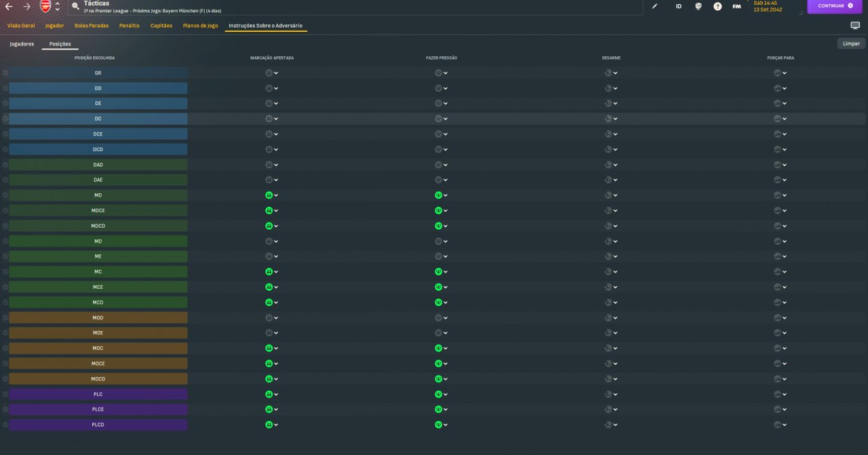Open search with the magnifying glass icon
The image size is (868, 455).
pos(75,7)
